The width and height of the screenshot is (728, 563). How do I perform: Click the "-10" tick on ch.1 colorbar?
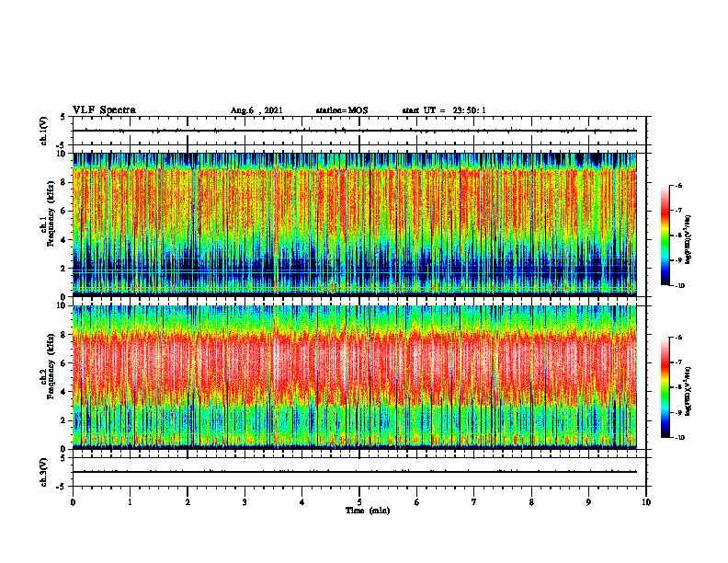(679, 286)
